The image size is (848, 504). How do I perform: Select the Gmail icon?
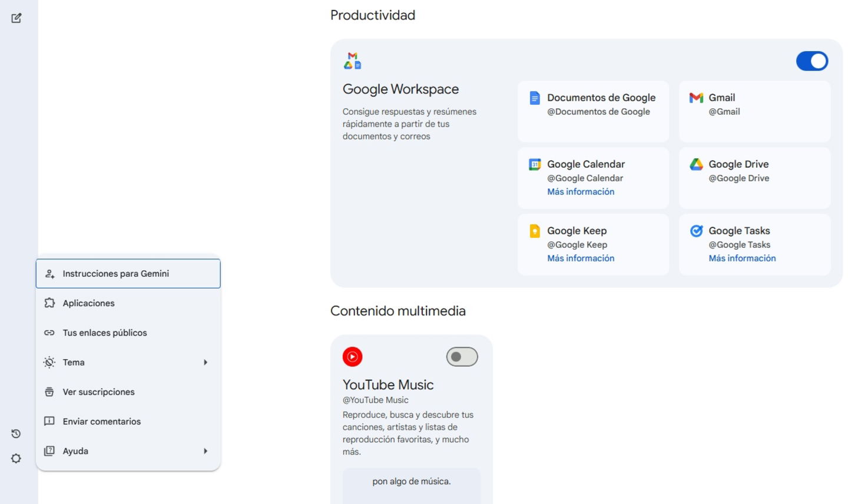(696, 98)
